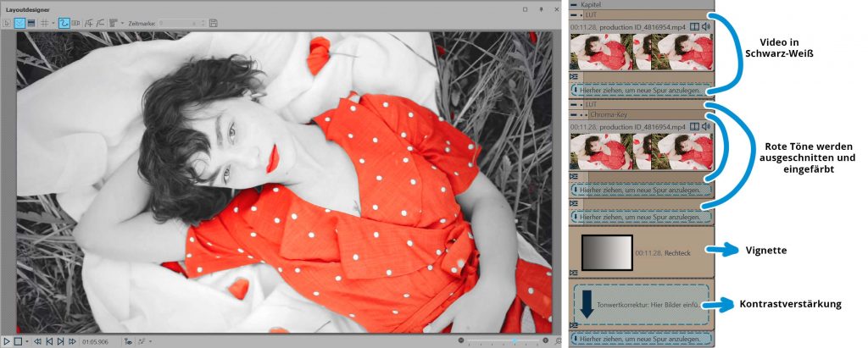Toggle speaker icon on second video track
The height and width of the screenshot is (348, 868).
[706, 125]
